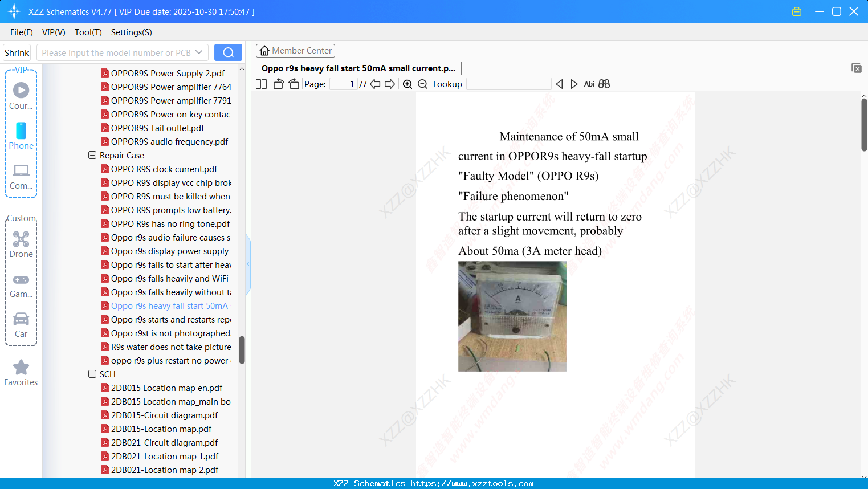
Task: Open OPPO R9S display vcc chip file
Action: point(166,182)
